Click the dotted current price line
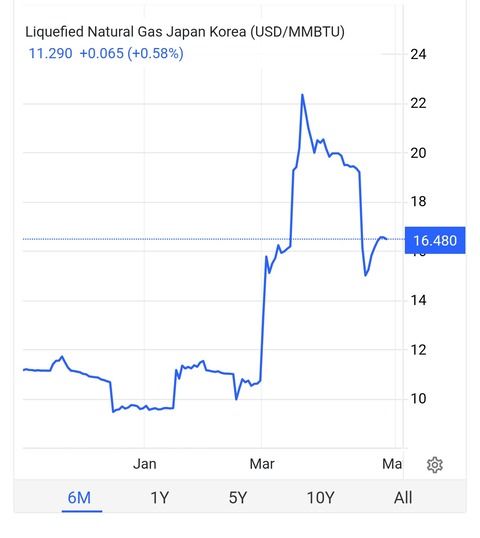The image size is (480, 538). [x=213, y=239]
